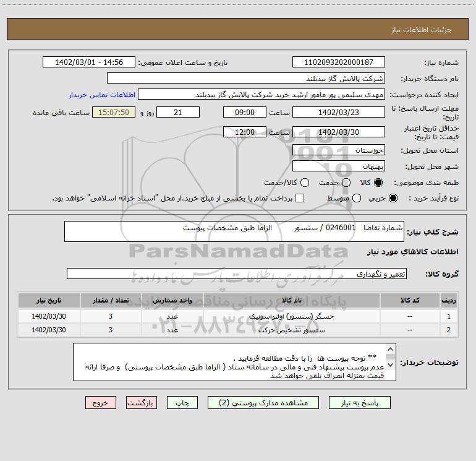Click the ردیف column header
This screenshot has height=461, width=476.
point(449,301)
